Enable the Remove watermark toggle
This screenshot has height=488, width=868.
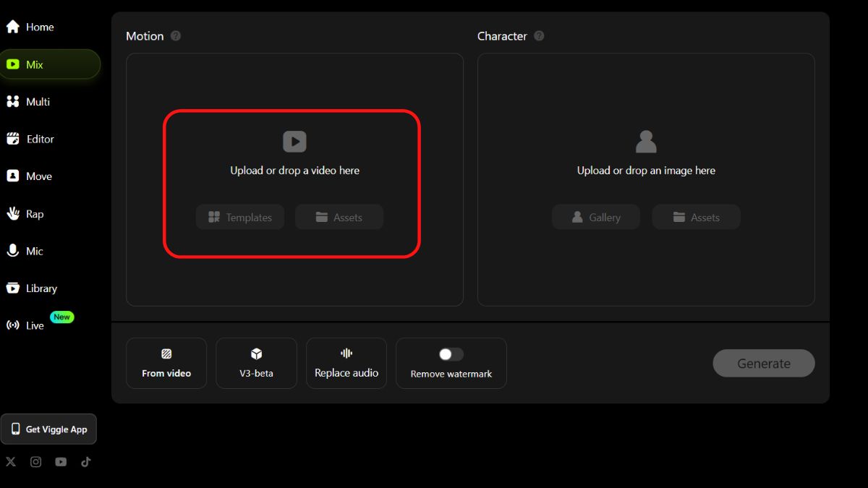451,354
